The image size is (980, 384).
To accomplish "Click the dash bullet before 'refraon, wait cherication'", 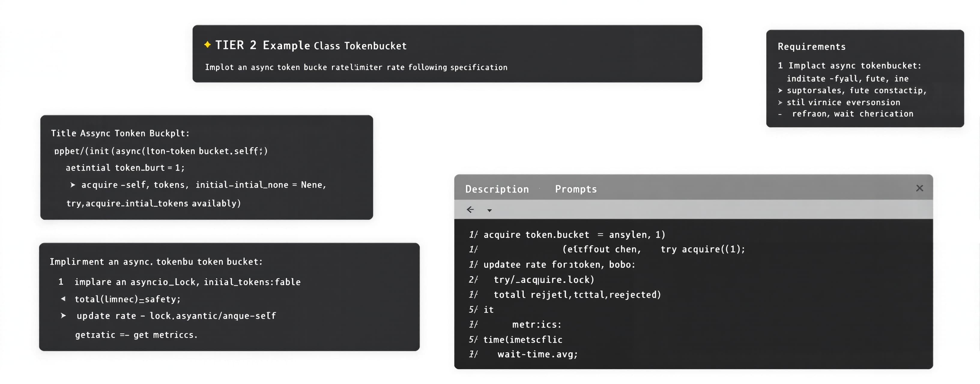I will [x=780, y=114].
